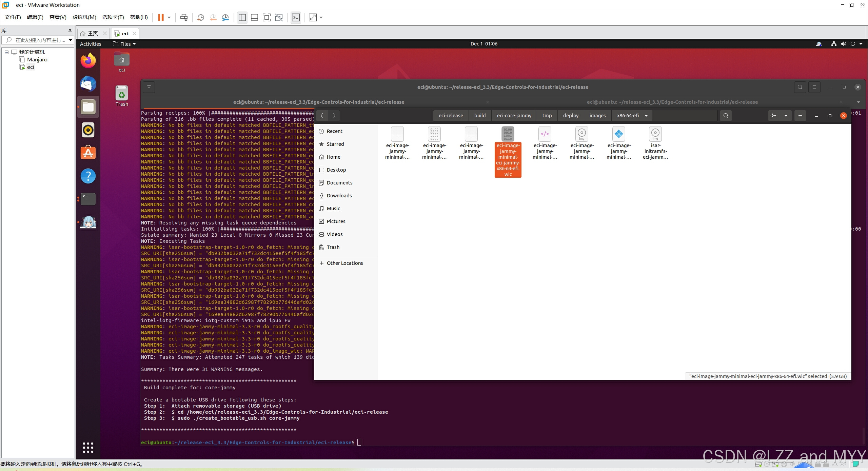Open the 虚拟机(M) menu
This screenshot has width=868, height=471.
(x=84, y=17)
